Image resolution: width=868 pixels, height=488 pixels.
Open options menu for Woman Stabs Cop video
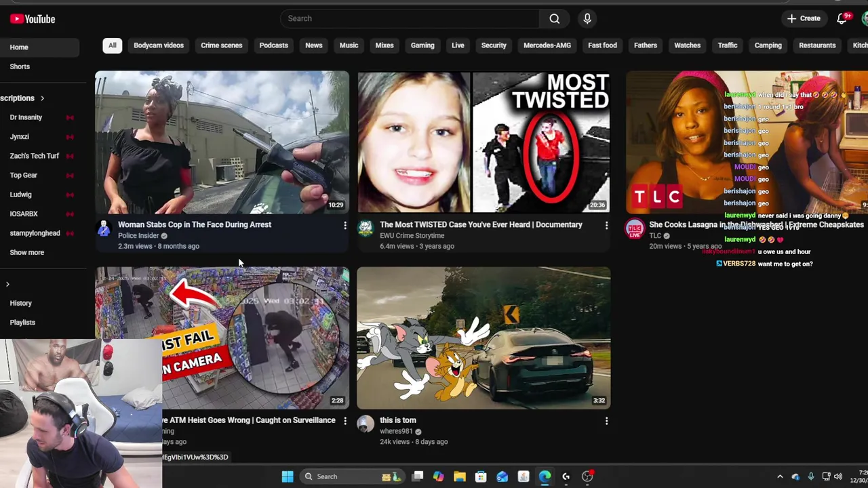coord(344,225)
